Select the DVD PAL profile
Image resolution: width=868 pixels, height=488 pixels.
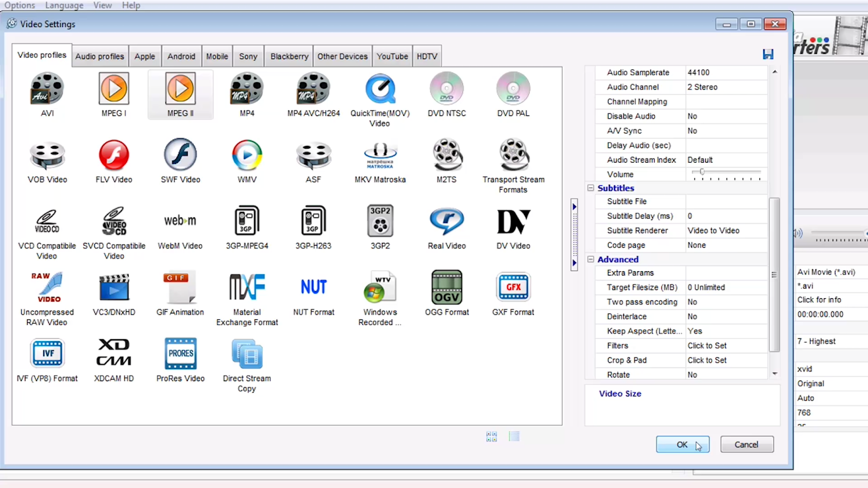(x=513, y=95)
